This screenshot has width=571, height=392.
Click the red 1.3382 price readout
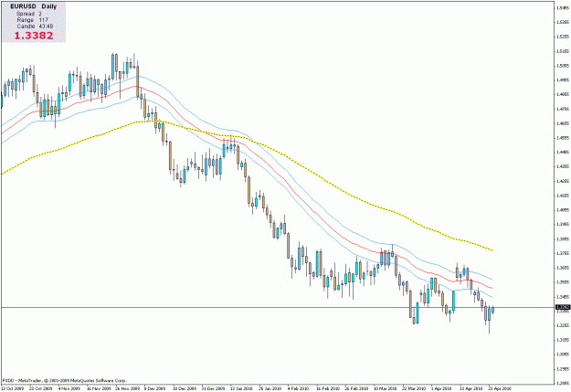coord(34,36)
